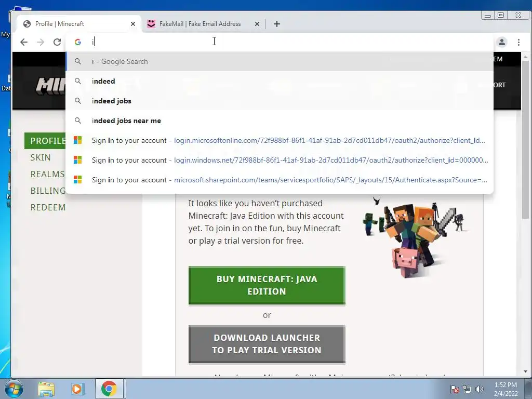Close the FakeMail tab

257,24
